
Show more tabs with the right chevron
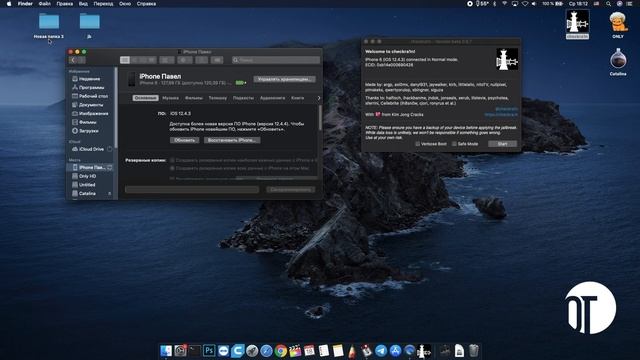319,98
